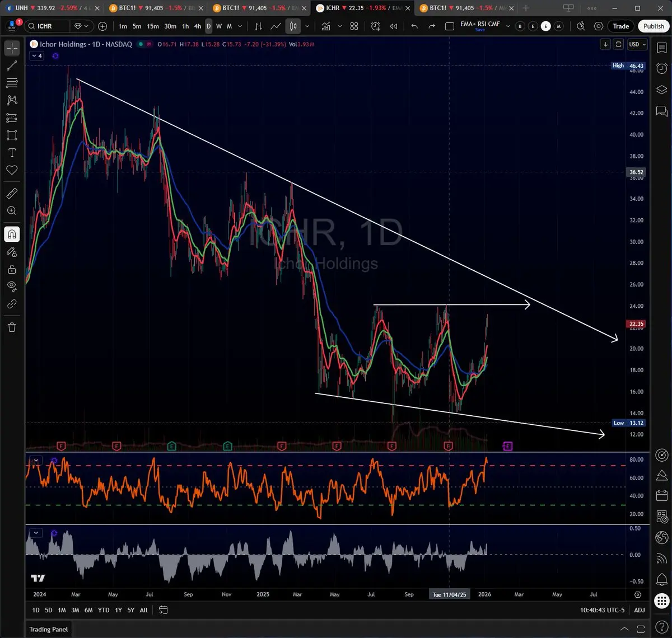Open the heart icons tool

point(12,170)
